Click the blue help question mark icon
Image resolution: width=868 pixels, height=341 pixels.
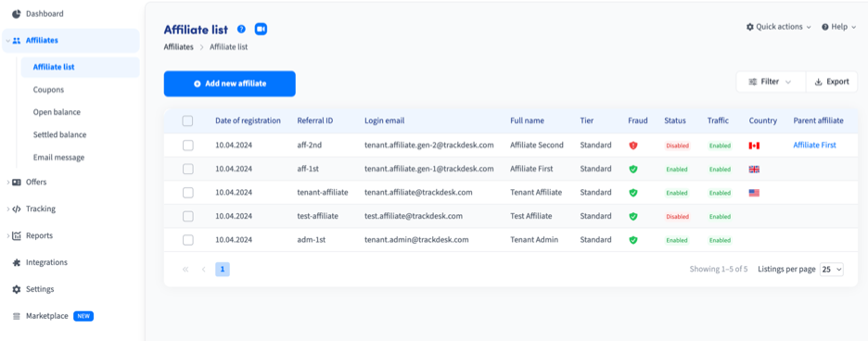pyautogui.click(x=241, y=30)
